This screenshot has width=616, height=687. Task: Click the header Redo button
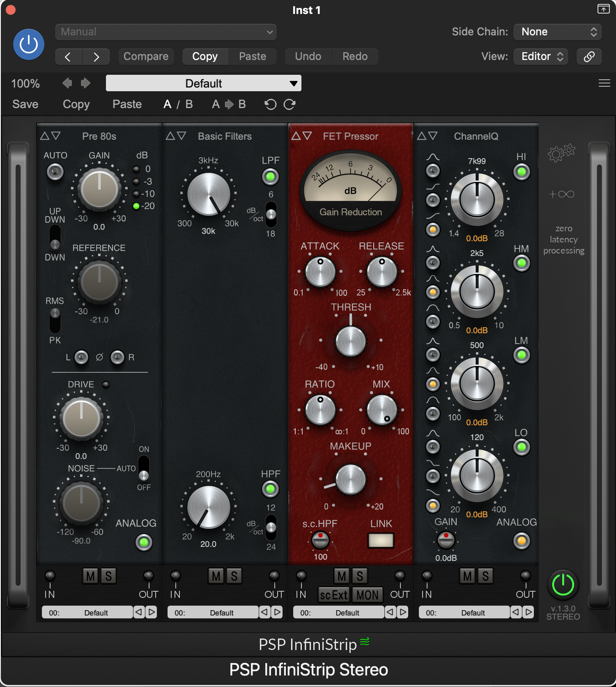point(355,57)
